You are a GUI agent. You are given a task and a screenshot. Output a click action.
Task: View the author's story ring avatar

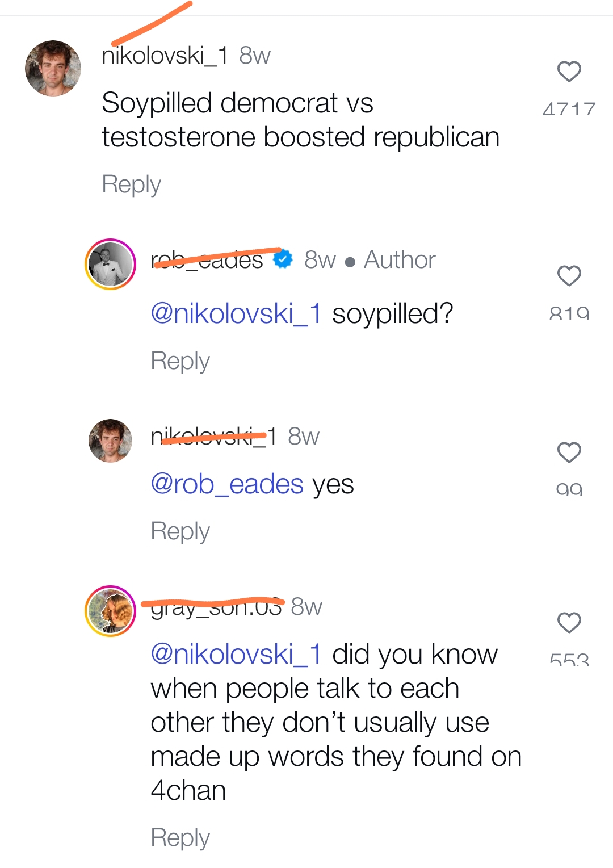click(x=110, y=264)
